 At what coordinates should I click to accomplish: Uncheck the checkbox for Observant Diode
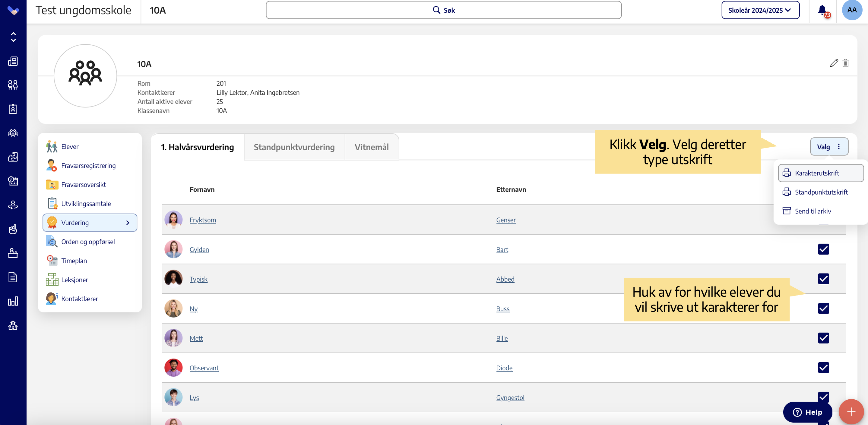(x=823, y=368)
